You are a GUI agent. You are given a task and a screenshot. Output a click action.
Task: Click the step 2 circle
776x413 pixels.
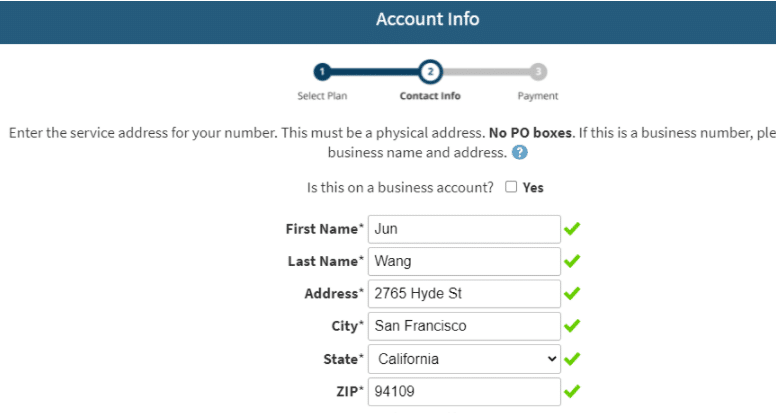(x=430, y=71)
